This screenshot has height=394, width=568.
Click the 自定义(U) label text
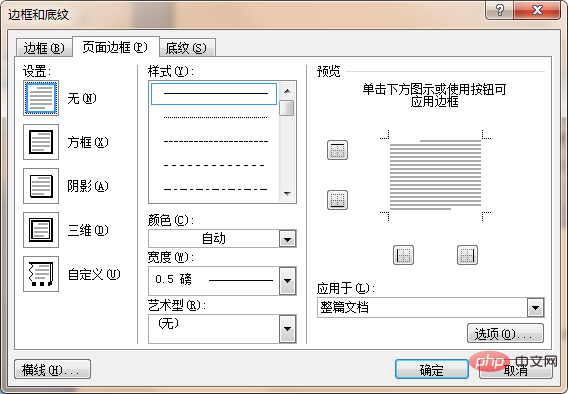pyautogui.click(x=94, y=274)
